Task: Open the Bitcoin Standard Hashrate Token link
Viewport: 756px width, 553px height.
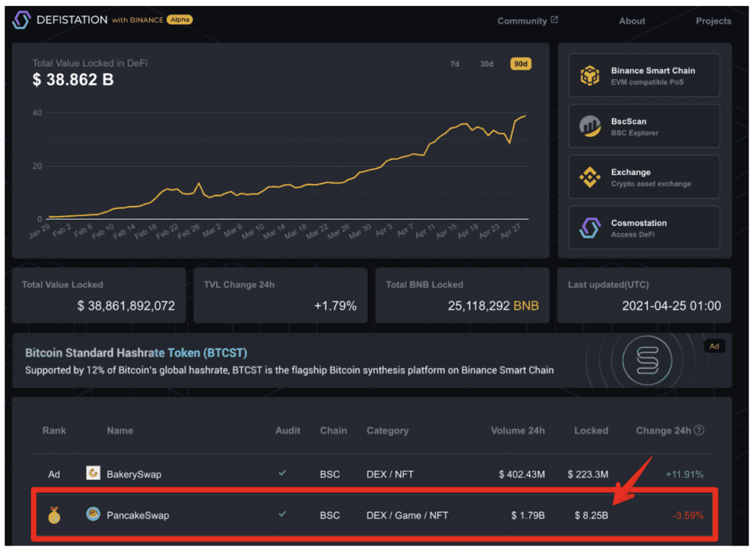Action: (136, 353)
